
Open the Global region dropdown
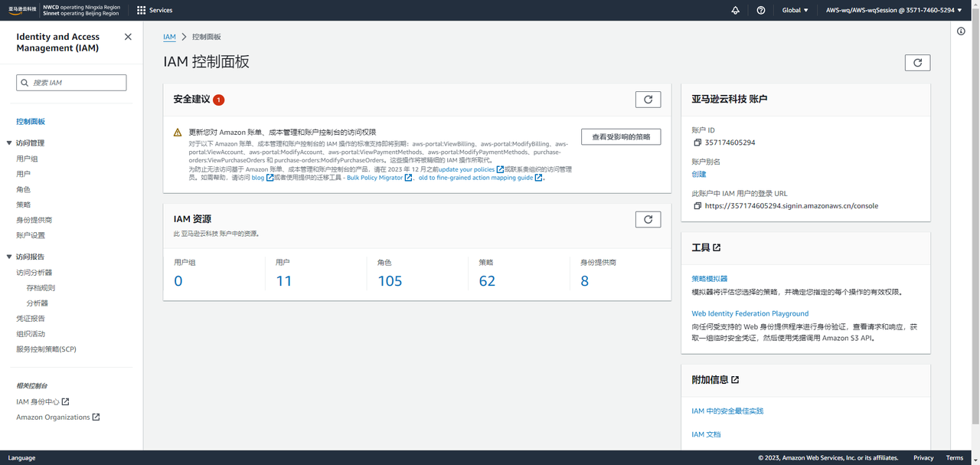[x=795, y=10]
